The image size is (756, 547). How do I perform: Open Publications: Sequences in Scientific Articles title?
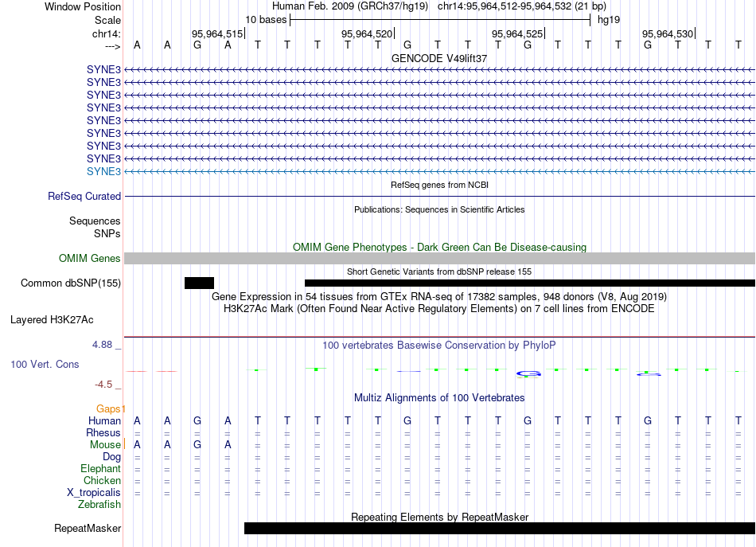click(x=439, y=209)
